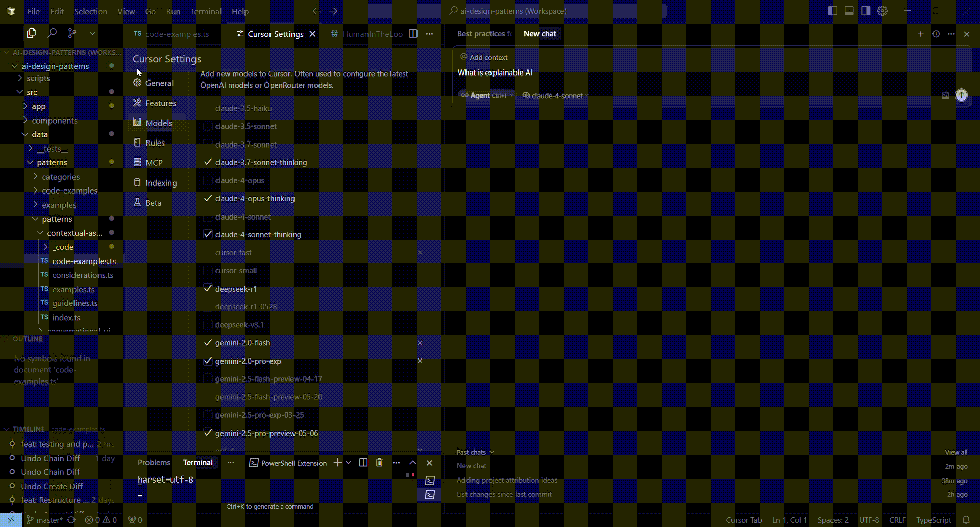Open terminal launch profile dropdown
980x527 pixels.
[x=349, y=463]
